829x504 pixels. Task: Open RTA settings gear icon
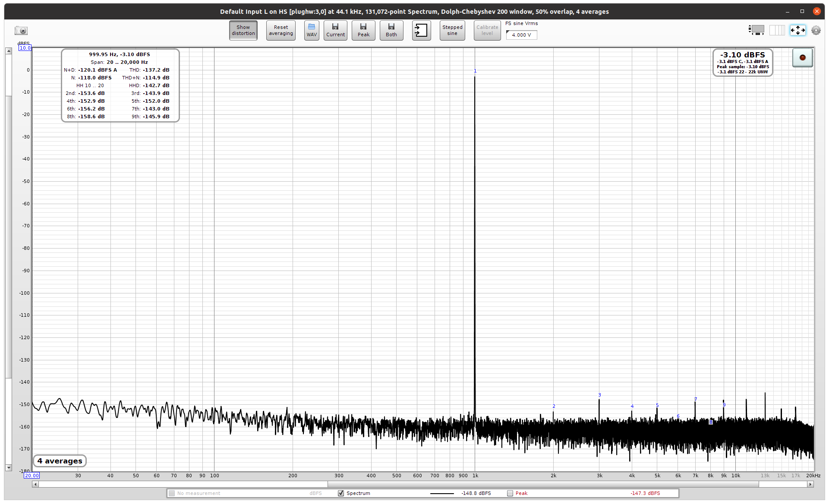816,30
